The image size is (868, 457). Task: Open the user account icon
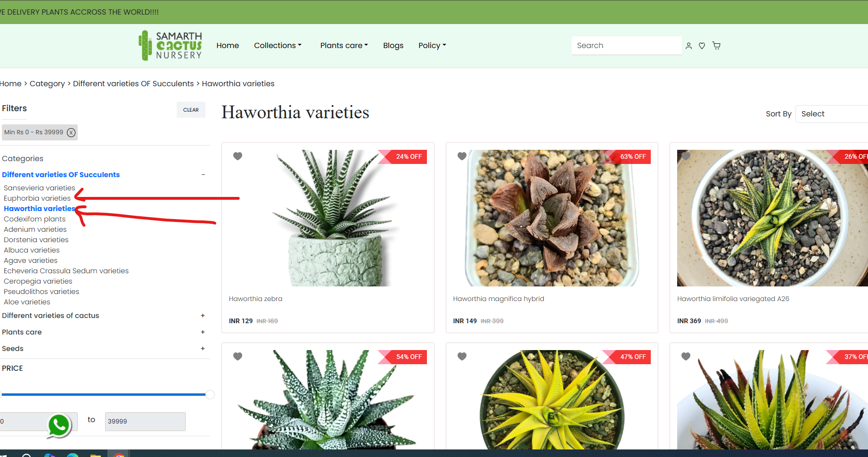coord(688,46)
